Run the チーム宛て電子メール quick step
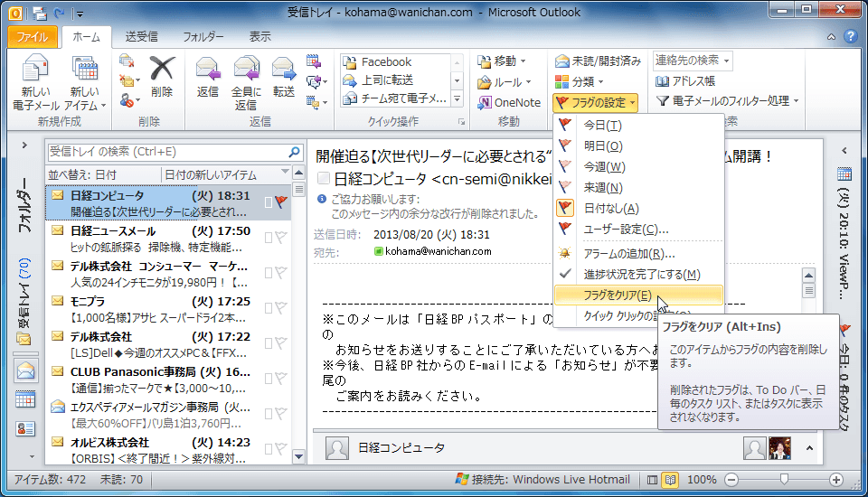This screenshot has width=868, height=497. pyautogui.click(x=396, y=98)
